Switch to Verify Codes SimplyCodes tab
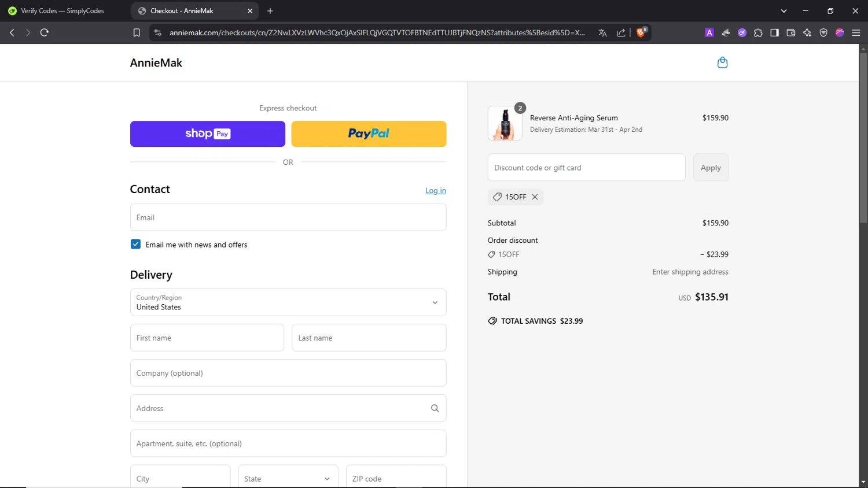The width and height of the screenshot is (868, 488). point(64,11)
